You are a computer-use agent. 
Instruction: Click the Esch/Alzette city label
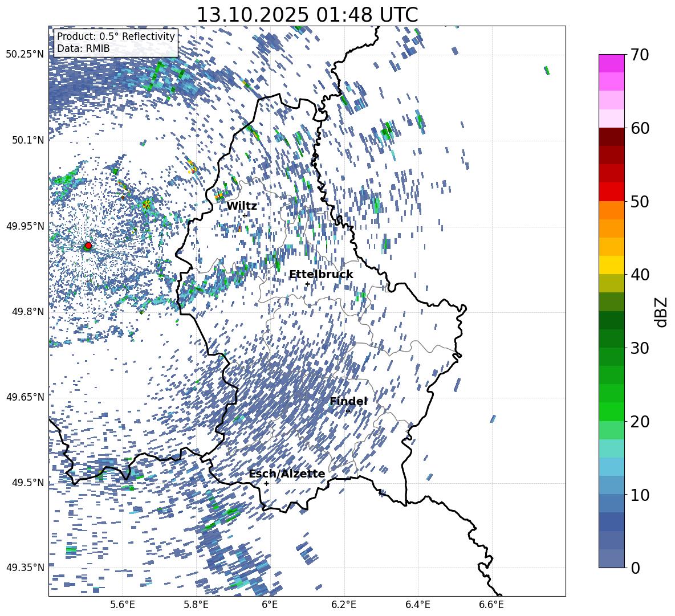287,474
